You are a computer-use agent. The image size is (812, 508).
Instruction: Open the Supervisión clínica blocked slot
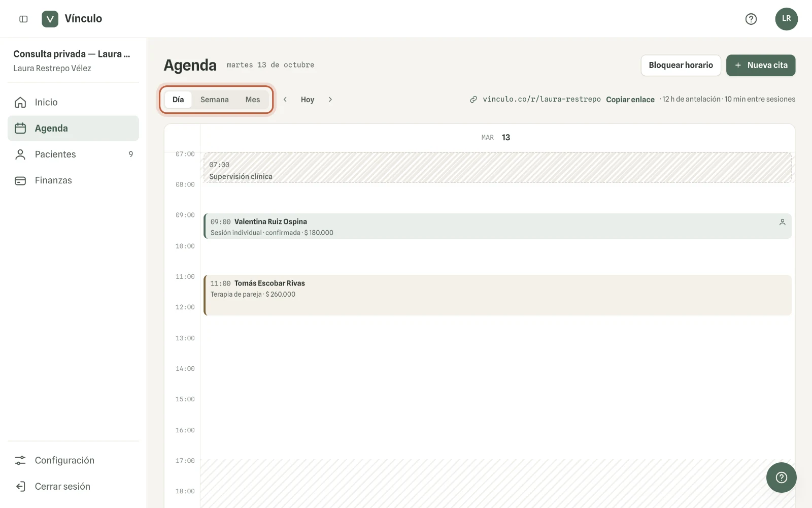pos(497,168)
